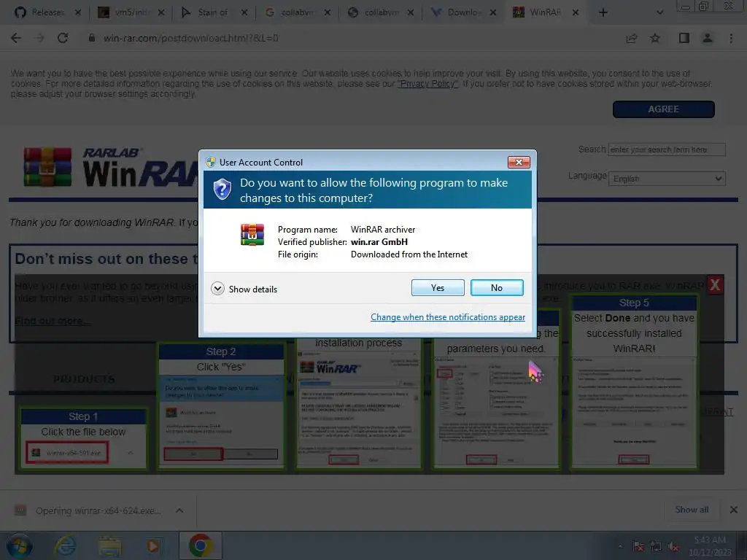Bookmark this page with star icon
Image resolution: width=747 pixels, height=560 pixels.
[655, 38]
